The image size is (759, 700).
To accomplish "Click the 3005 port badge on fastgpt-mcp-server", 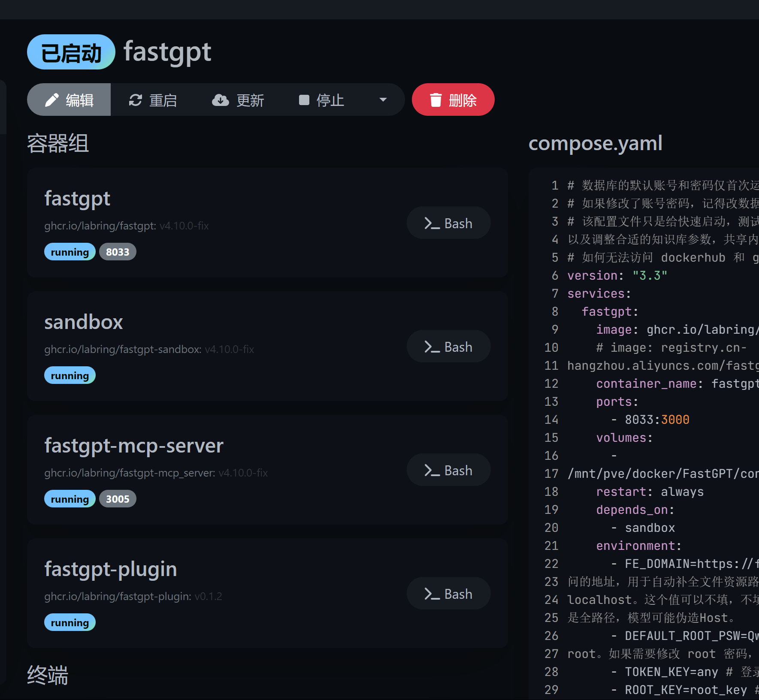I will [x=118, y=499].
